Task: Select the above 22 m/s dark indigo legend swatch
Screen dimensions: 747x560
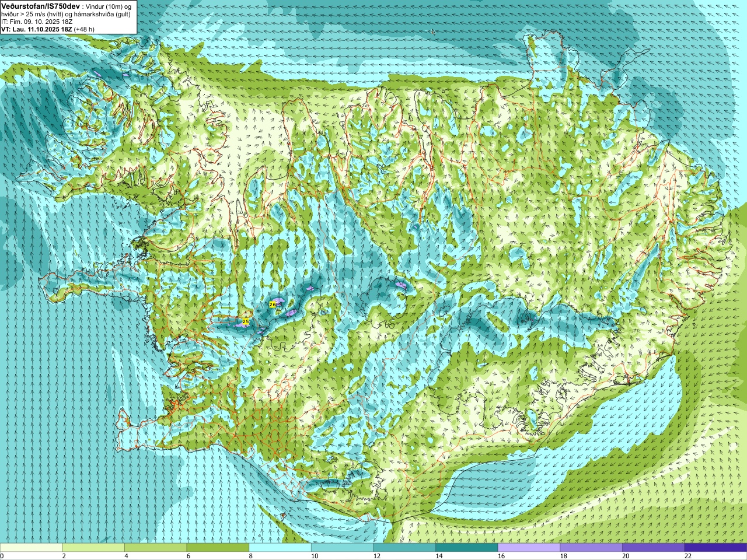Action: (715, 548)
